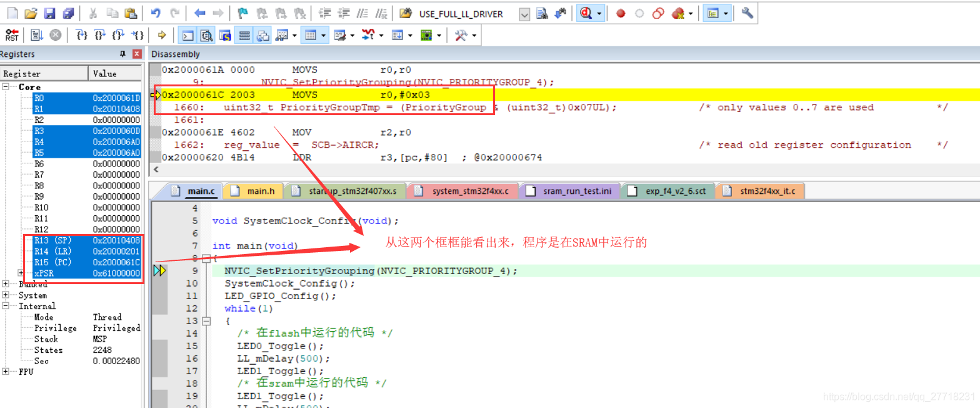Image resolution: width=980 pixels, height=408 pixels.
Task: Start or stop the debug session
Action: pos(586,13)
